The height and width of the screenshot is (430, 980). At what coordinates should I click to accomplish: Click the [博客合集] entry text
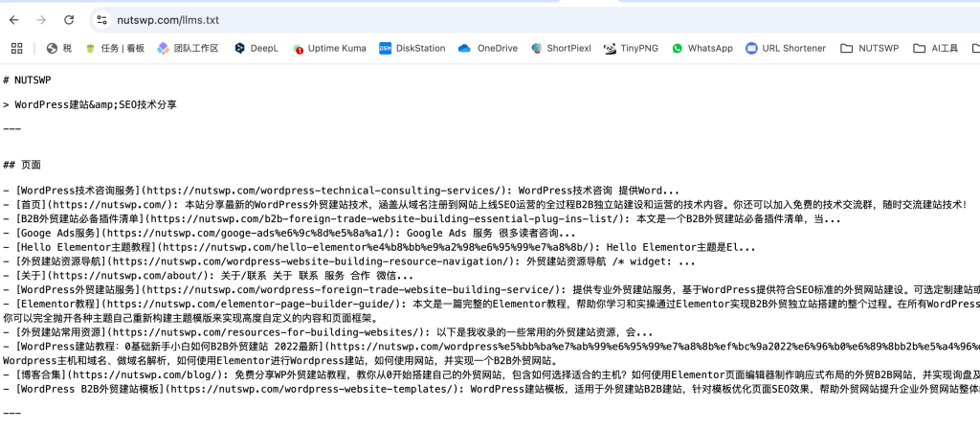click(43, 375)
